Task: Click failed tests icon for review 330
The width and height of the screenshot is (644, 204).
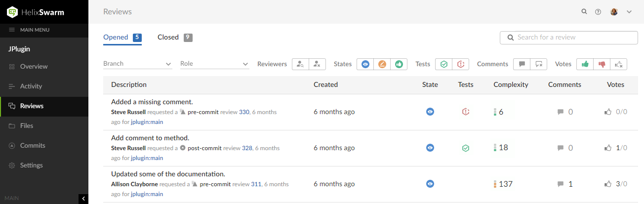Action: click(465, 112)
